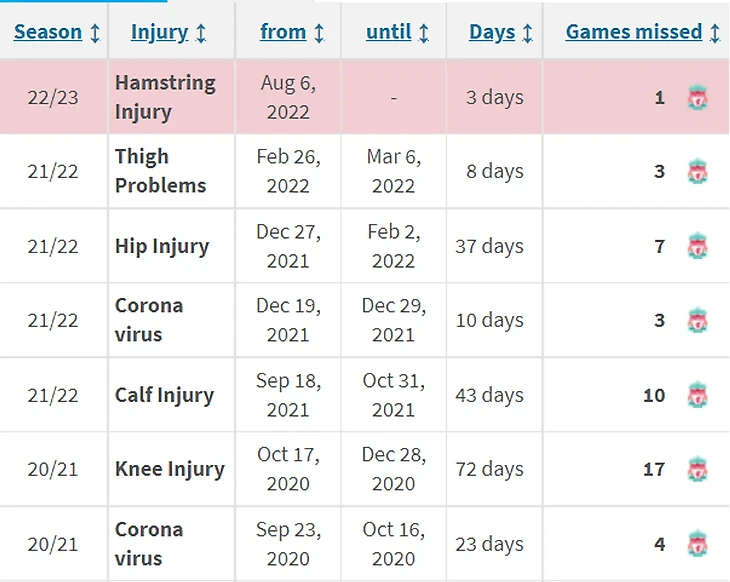Click club crest beside 4 games missed
Image resolution: width=730 pixels, height=582 pixels.
[x=697, y=544]
